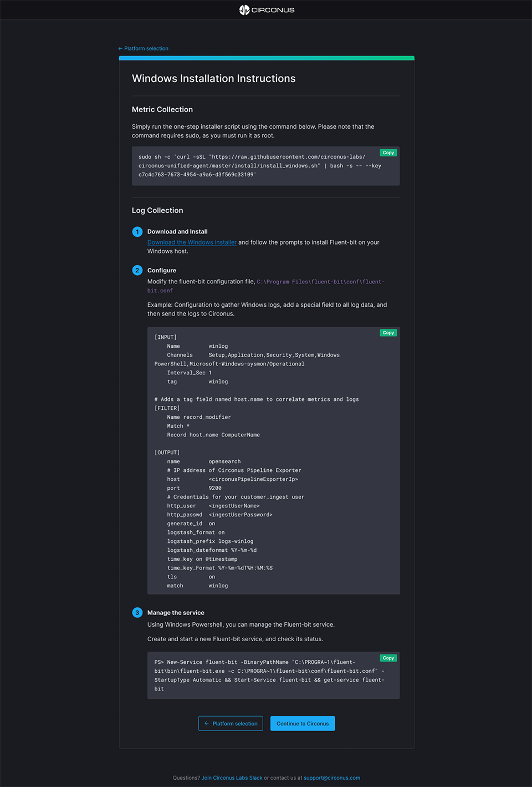Click the back arrow beside top Platform selection
Image resolution: width=532 pixels, height=787 pixels.
coord(120,49)
